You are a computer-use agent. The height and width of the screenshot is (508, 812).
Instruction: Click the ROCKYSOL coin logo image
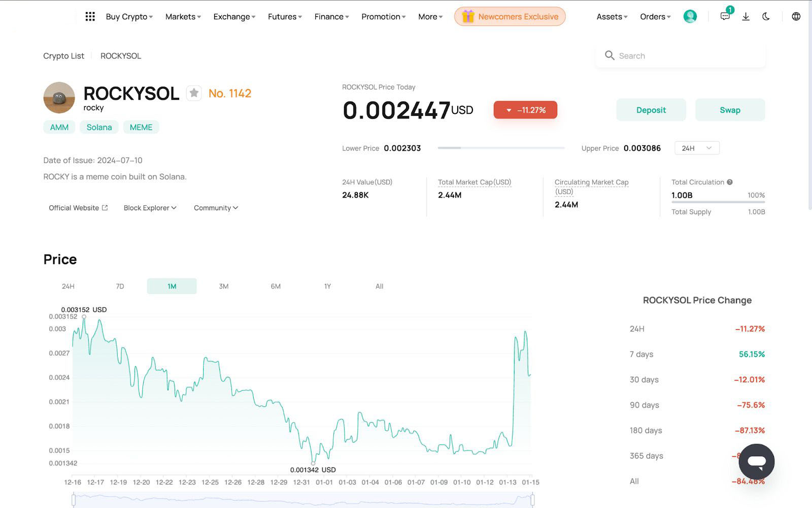59,98
